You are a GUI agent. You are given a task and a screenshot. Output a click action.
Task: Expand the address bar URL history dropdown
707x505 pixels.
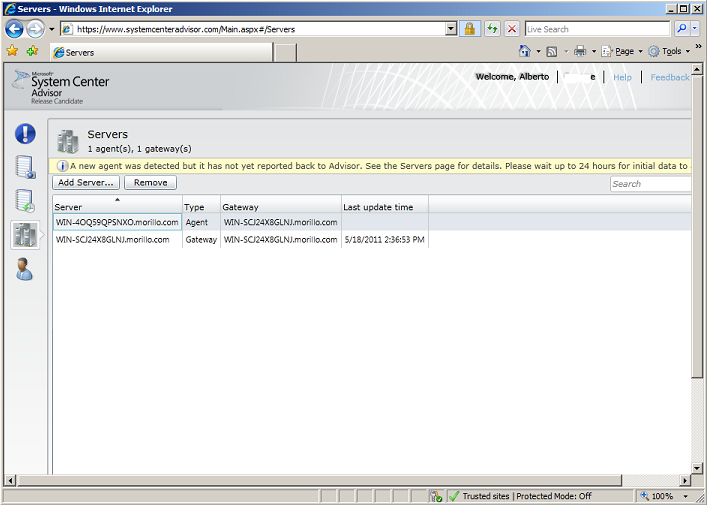click(x=451, y=29)
